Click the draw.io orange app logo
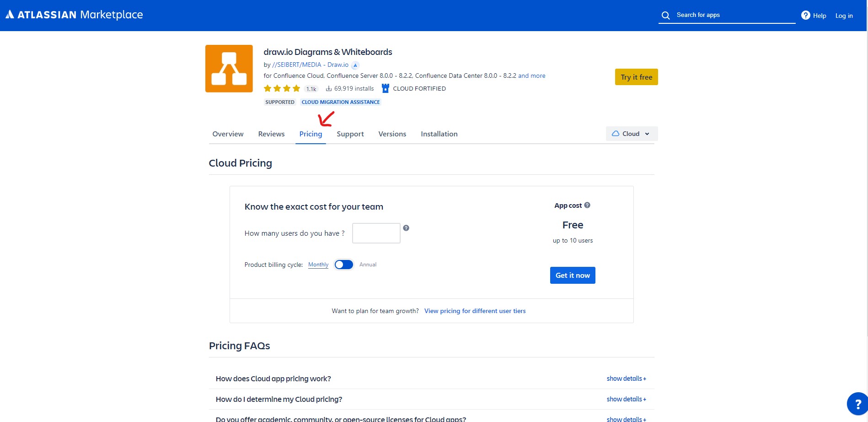This screenshot has height=422, width=868. [229, 69]
